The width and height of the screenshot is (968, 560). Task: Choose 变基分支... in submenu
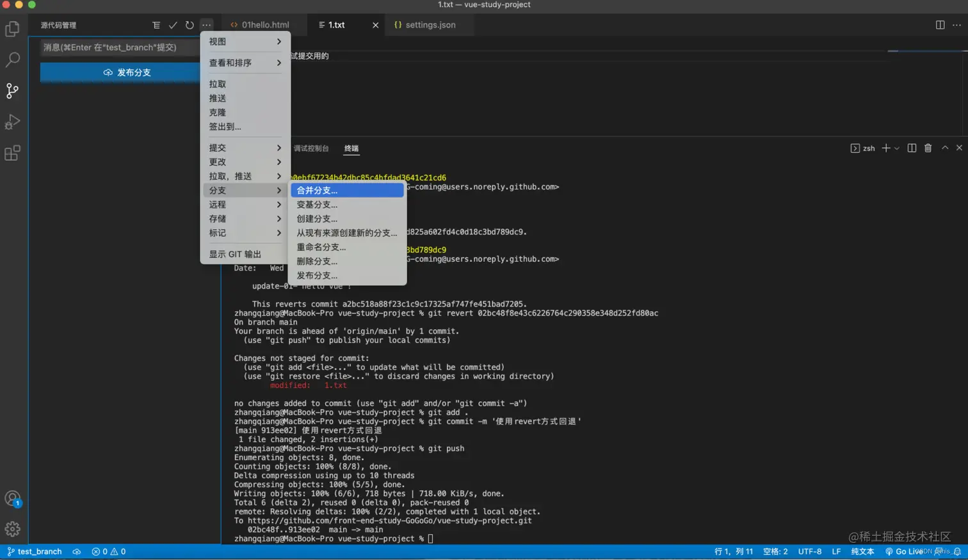tap(347, 204)
